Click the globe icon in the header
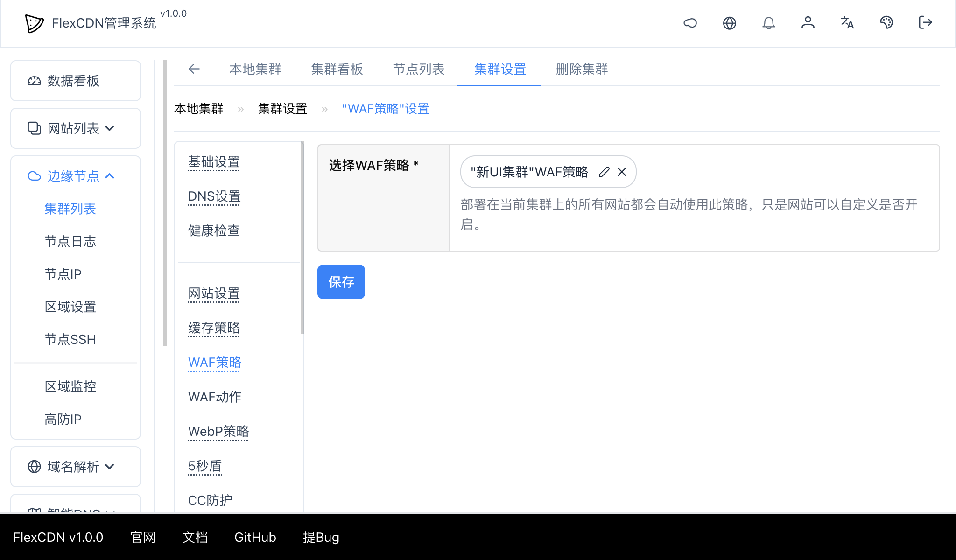This screenshot has height=560, width=956. (730, 22)
